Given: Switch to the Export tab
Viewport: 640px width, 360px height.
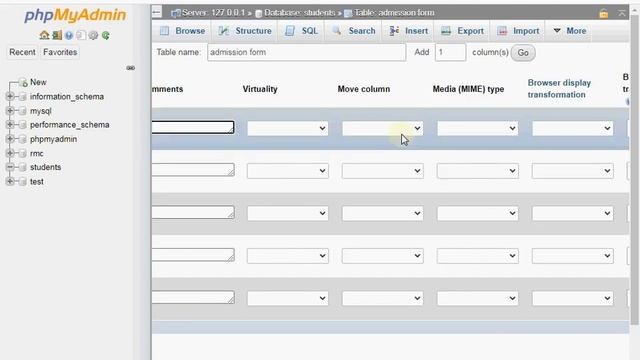Looking at the screenshot, I should pyautogui.click(x=463, y=31).
